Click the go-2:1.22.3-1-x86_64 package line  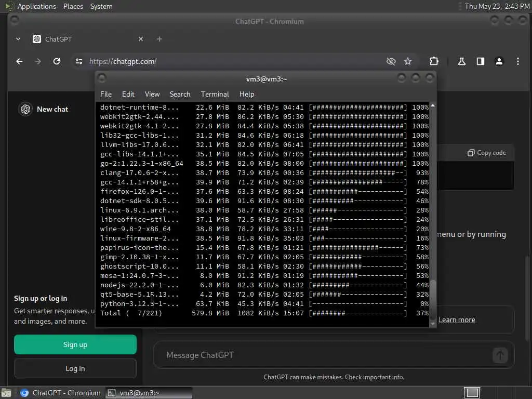pos(264,164)
